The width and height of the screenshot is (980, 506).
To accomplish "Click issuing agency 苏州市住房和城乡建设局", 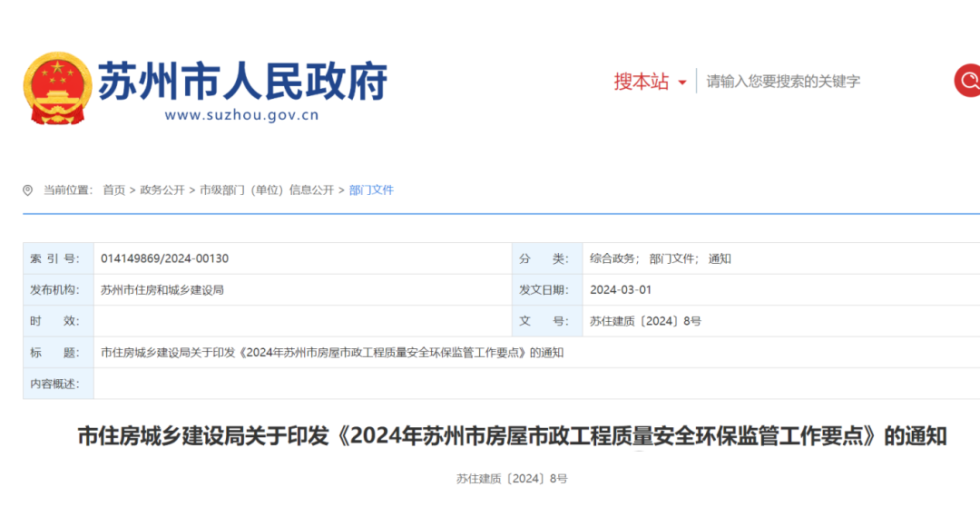I will 162,290.
